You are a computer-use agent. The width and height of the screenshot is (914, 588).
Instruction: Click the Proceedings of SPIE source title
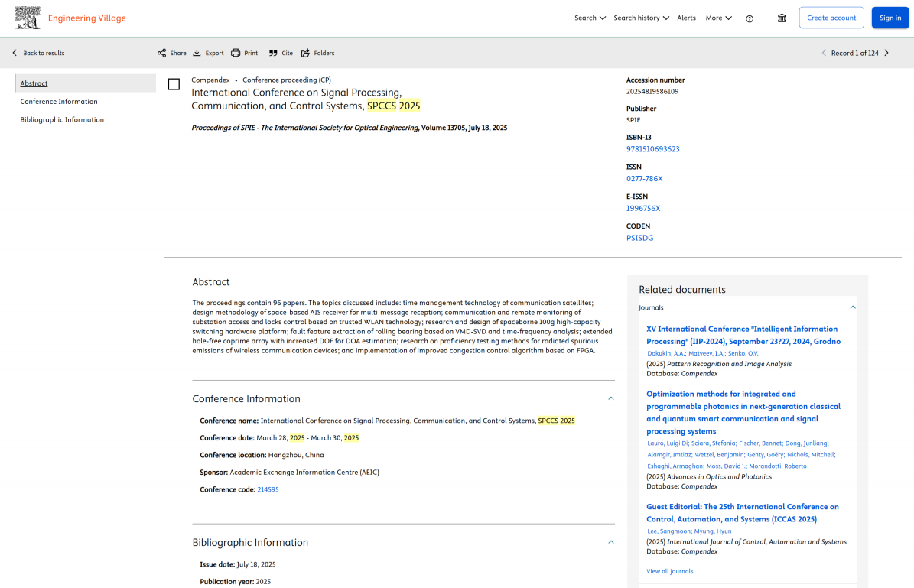(305, 128)
